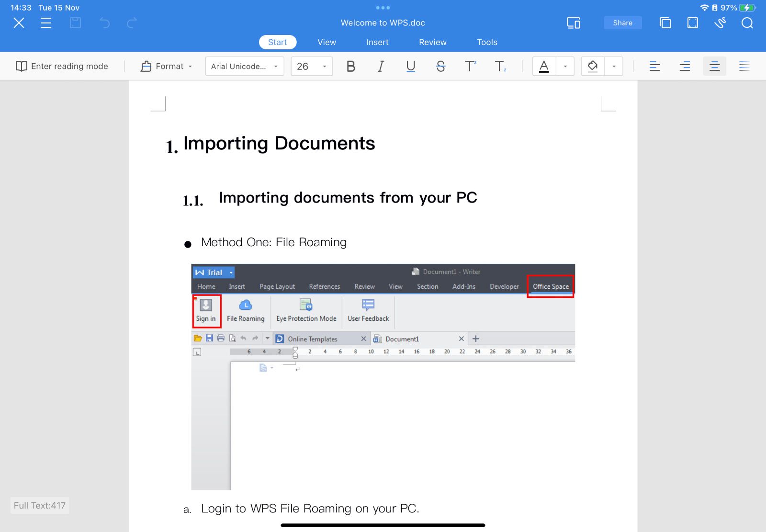Viewport: 766px width, 532px height.
Task: Toggle italic formatting
Action: [x=380, y=66]
